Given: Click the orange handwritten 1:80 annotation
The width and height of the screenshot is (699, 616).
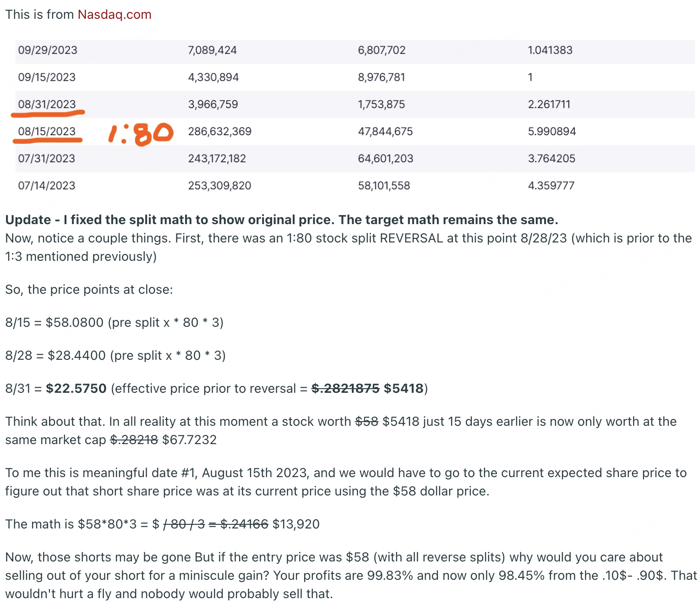Looking at the screenshot, I should 141,134.
